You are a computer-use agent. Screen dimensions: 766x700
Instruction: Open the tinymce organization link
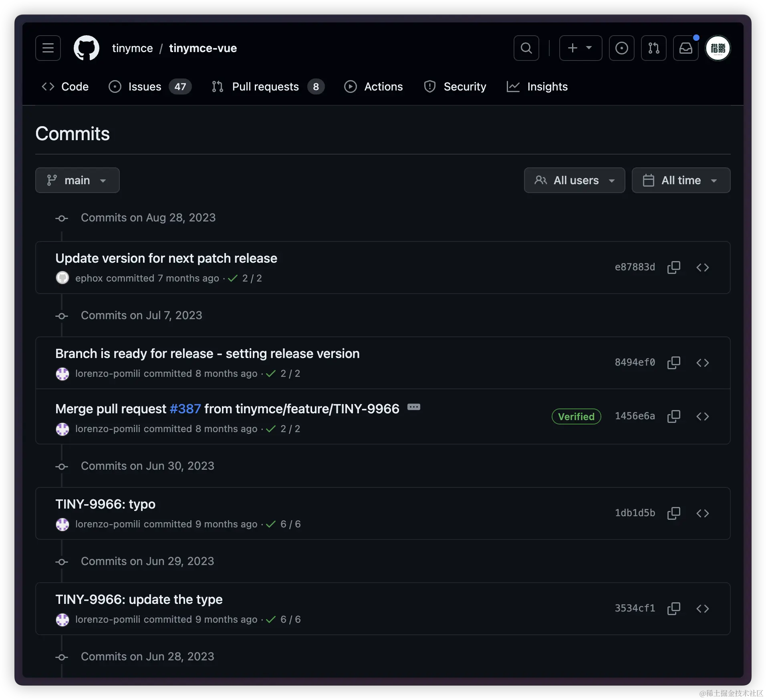tap(132, 48)
